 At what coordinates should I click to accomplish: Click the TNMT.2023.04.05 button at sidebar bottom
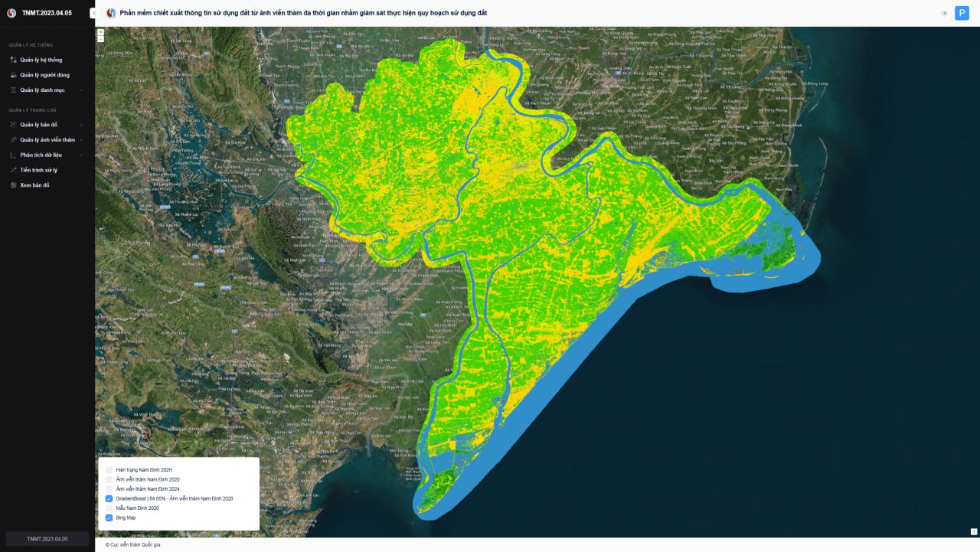click(x=47, y=539)
